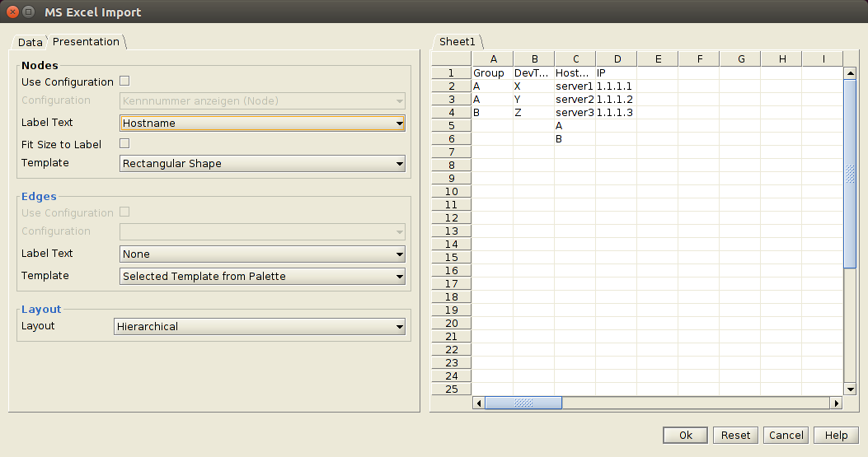Expand Selected Template from Palette dropdown
The image size is (868, 457).
coord(262,277)
